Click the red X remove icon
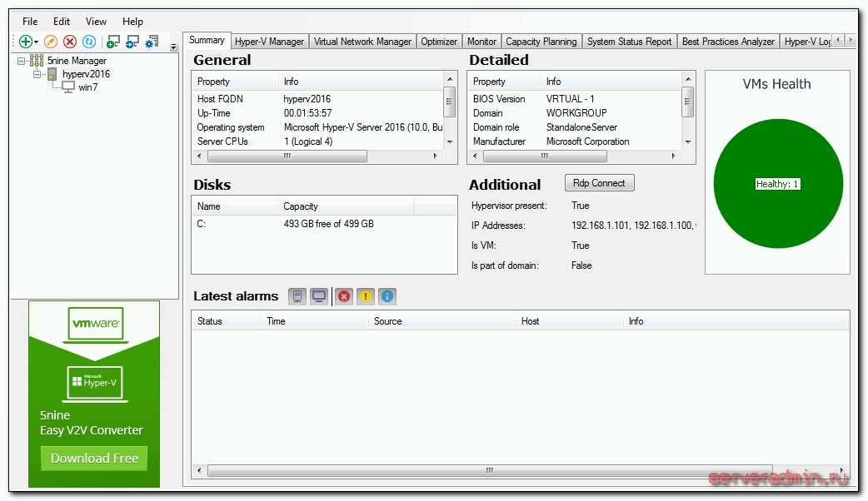Screen dimensions: 868x501 coord(70,42)
